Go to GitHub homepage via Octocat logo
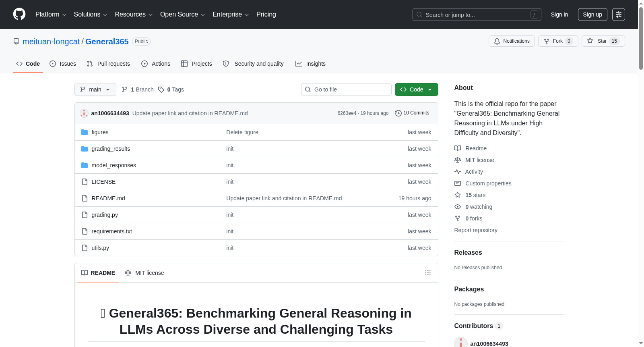Image resolution: width=644 pixels, height=347 pixels. pos(19,15)
